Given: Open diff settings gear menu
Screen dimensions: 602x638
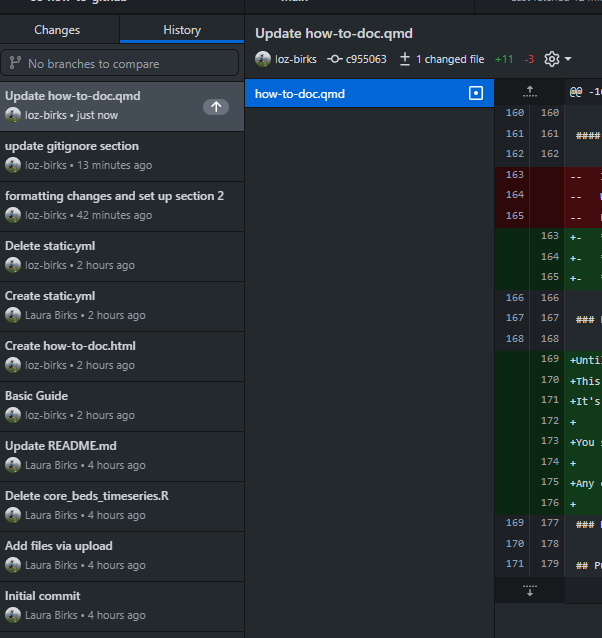Looking at the screenshot, I should click(x=556, y=59).
